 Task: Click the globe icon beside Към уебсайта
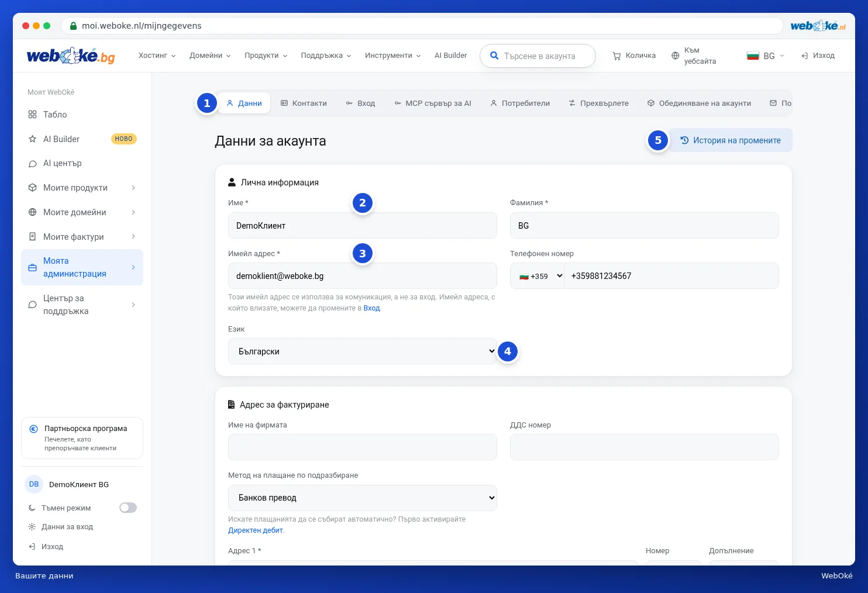click(x=675, y=56)
